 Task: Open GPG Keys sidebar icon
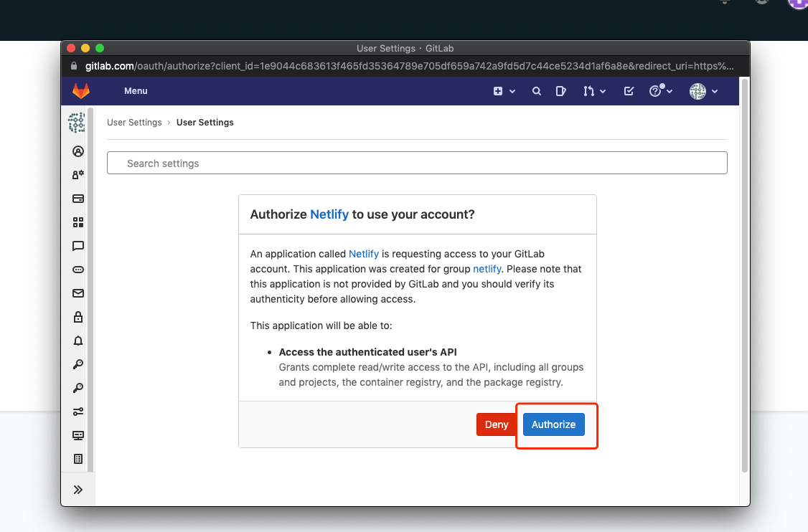(x=77, y=389)
